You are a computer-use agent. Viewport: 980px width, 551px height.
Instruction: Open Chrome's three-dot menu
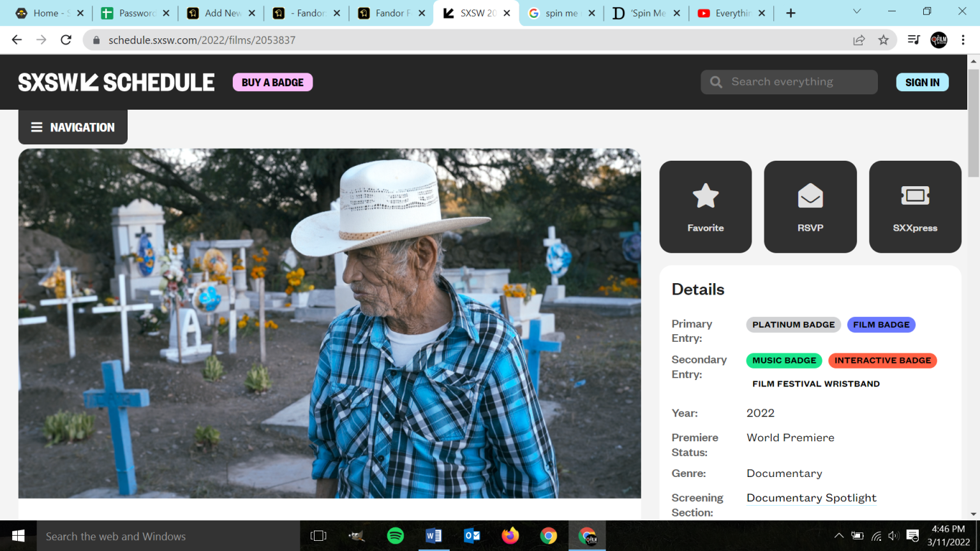pos(963,40)
